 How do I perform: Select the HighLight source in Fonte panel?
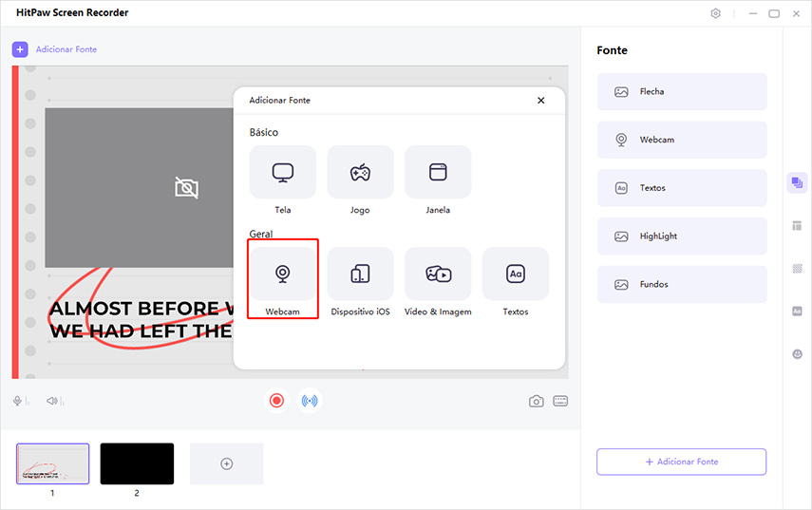pyautogui.click(x=682, y=236)
